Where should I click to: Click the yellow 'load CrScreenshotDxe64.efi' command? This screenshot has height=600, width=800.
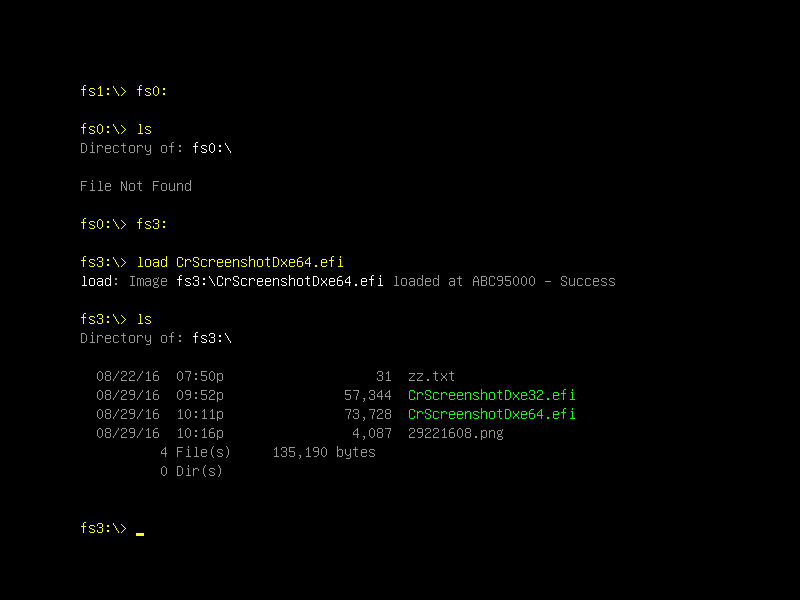(x=240, y=262)
